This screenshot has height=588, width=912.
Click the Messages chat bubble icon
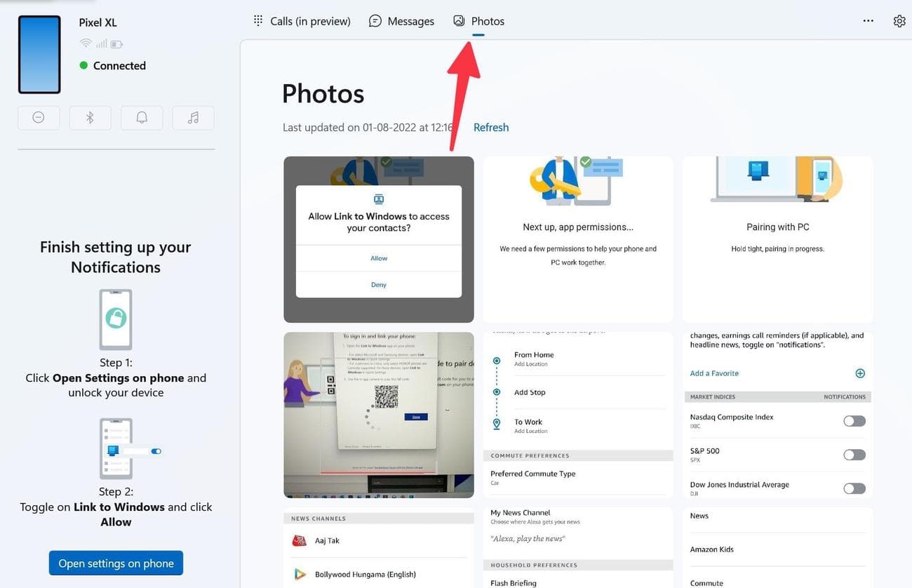(375, 20)
